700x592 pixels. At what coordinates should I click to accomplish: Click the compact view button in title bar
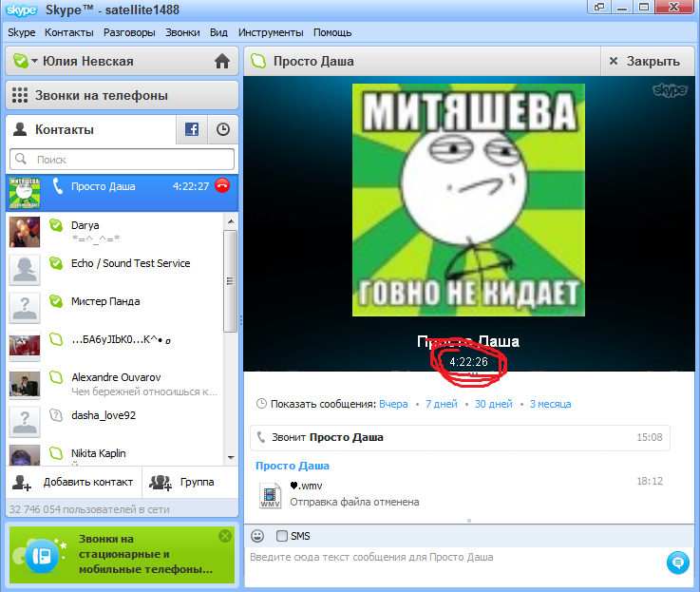599,8
